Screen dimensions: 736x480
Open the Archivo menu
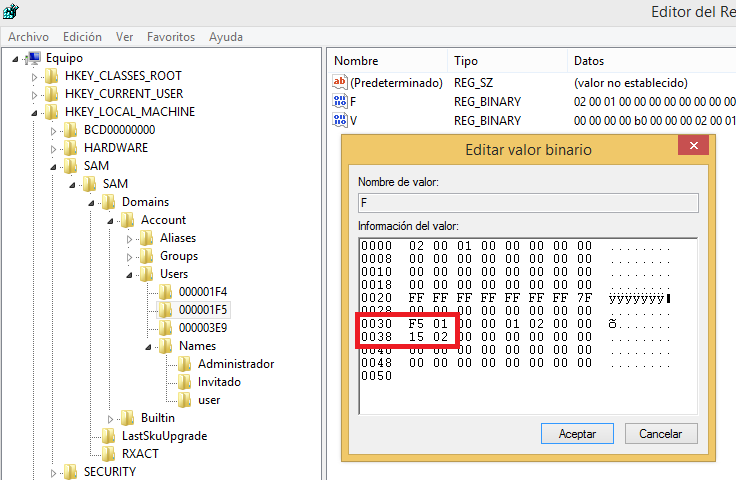pos(28,37)
